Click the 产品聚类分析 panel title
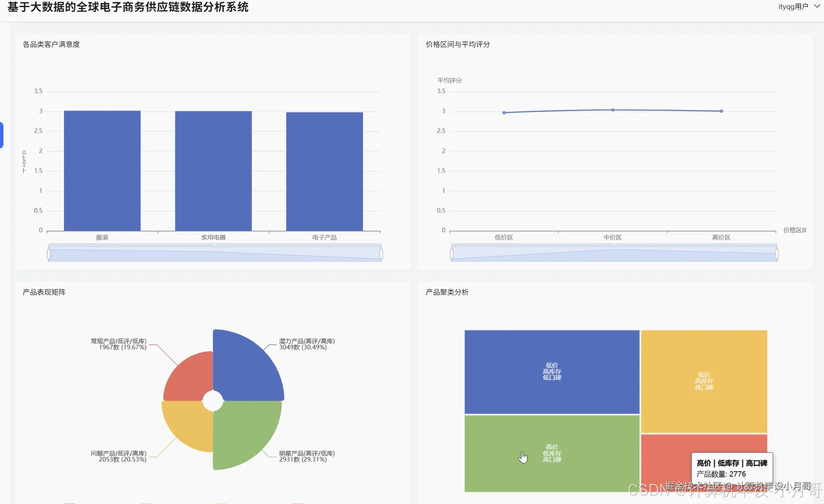 (447, 292)
